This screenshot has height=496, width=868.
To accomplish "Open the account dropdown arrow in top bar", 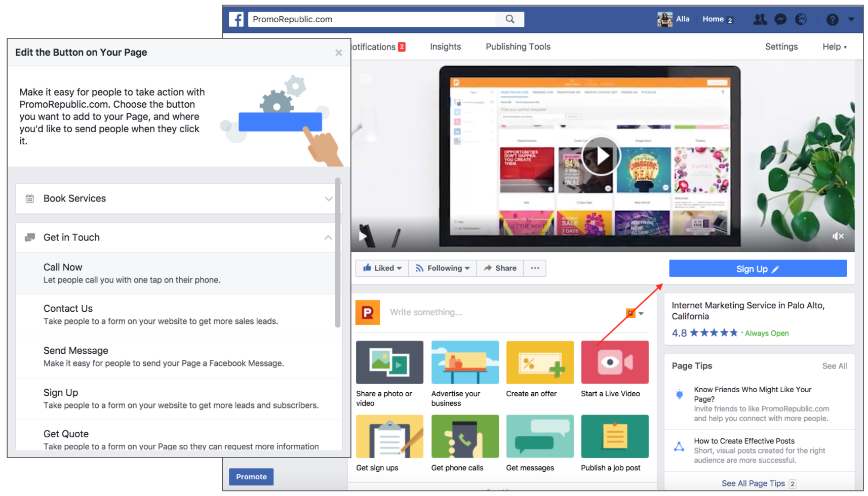I will click(x=851, y=19).
